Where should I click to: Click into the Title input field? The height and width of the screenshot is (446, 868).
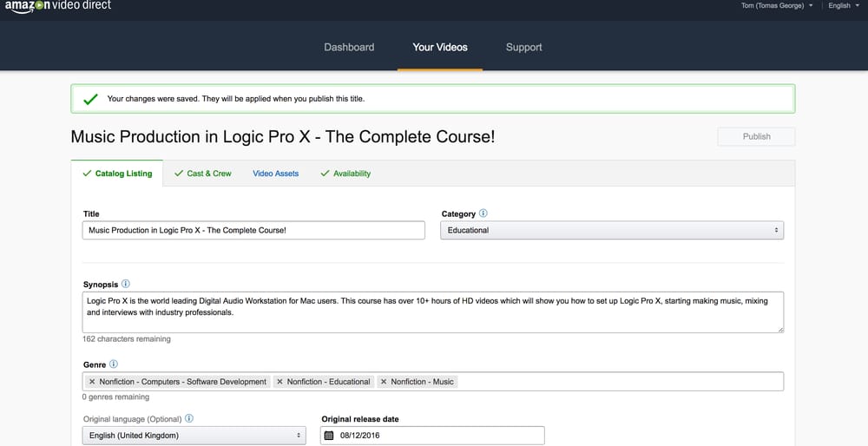[x=253, y=230]
